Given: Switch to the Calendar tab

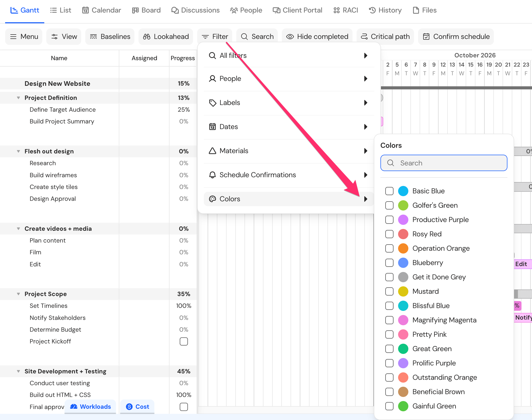Looking at the screenshot, I should (101, 10).
